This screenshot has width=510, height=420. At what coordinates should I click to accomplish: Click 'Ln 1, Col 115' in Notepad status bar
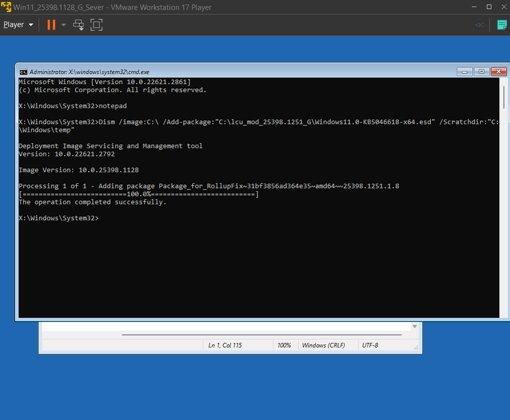[x=225, y=345]
